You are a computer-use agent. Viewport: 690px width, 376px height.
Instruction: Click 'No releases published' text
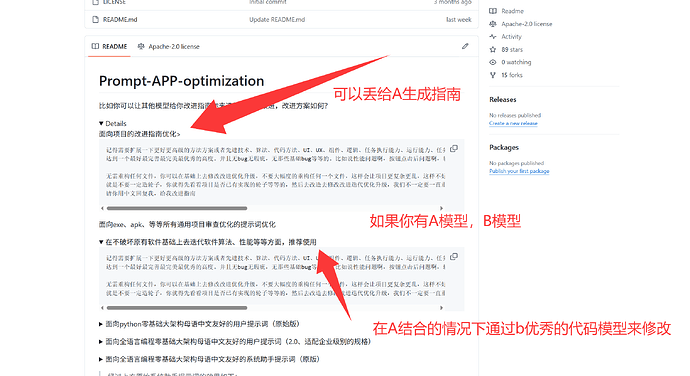(x=515, y=115)
